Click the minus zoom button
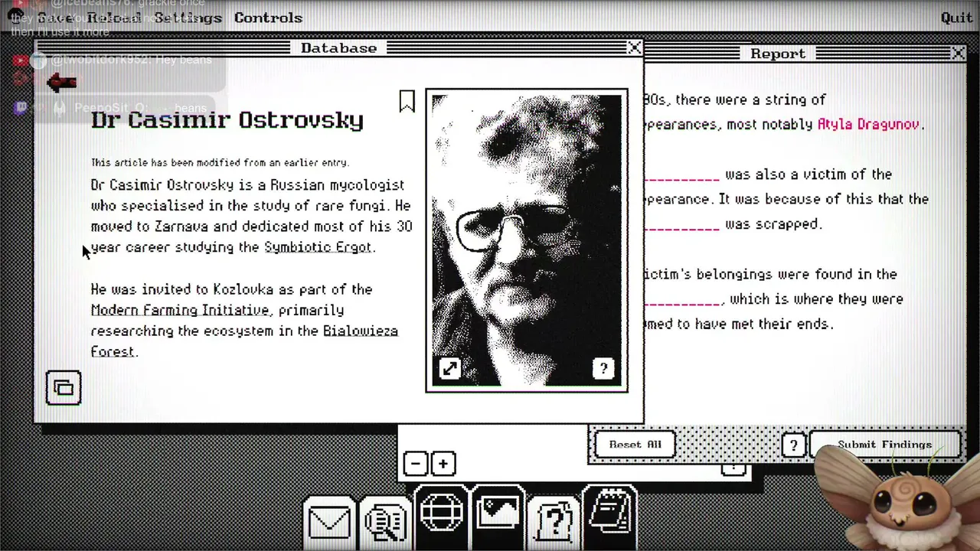 click(x=416, y=464)
